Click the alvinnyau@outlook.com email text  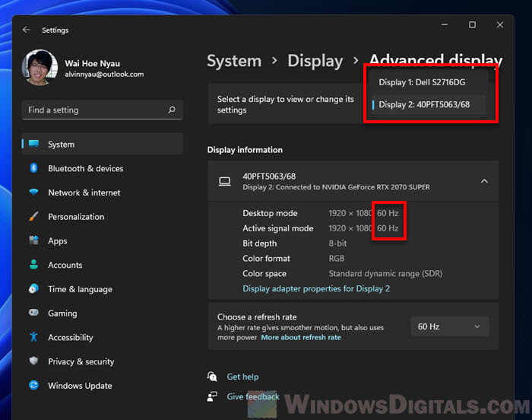pyautogui.click(x=104, y=74)
